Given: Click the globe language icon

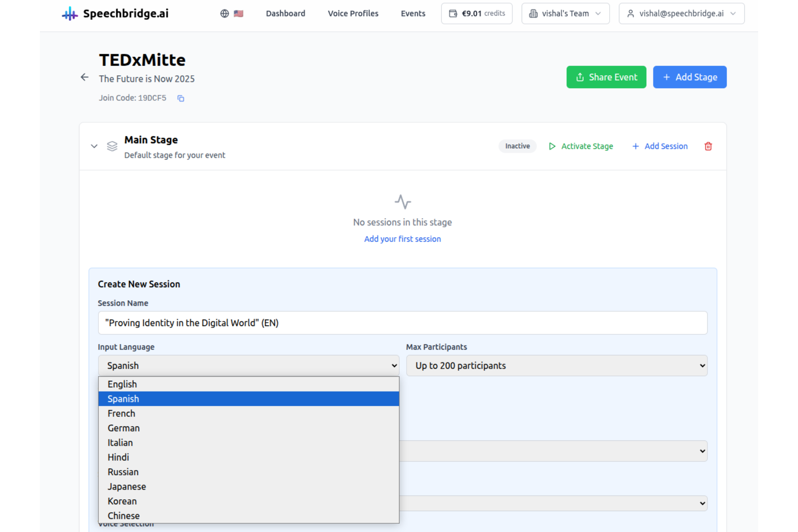Looking at the screenshot, I should pos(225,14).
